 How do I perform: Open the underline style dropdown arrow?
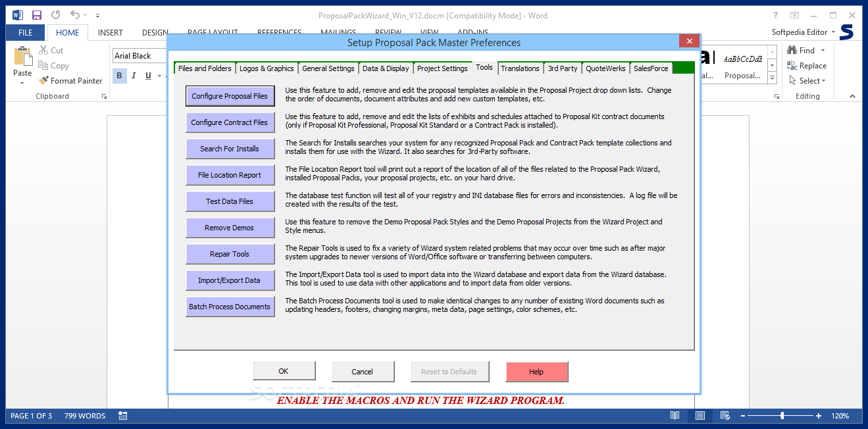159,76
